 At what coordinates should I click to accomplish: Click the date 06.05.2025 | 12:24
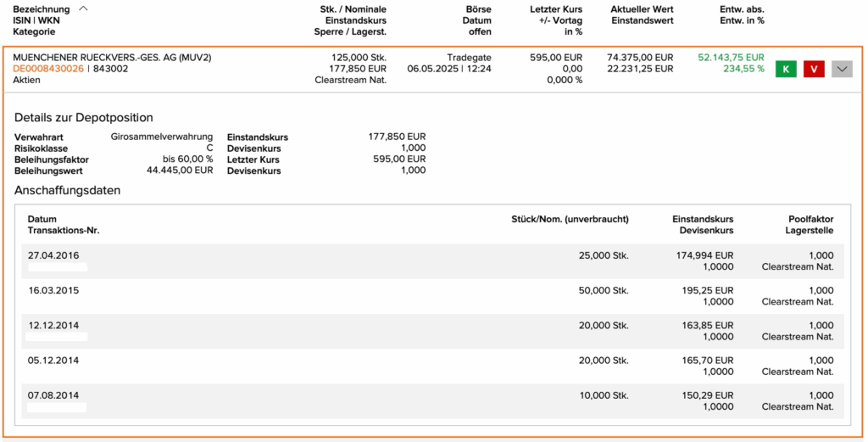point(449,69)
